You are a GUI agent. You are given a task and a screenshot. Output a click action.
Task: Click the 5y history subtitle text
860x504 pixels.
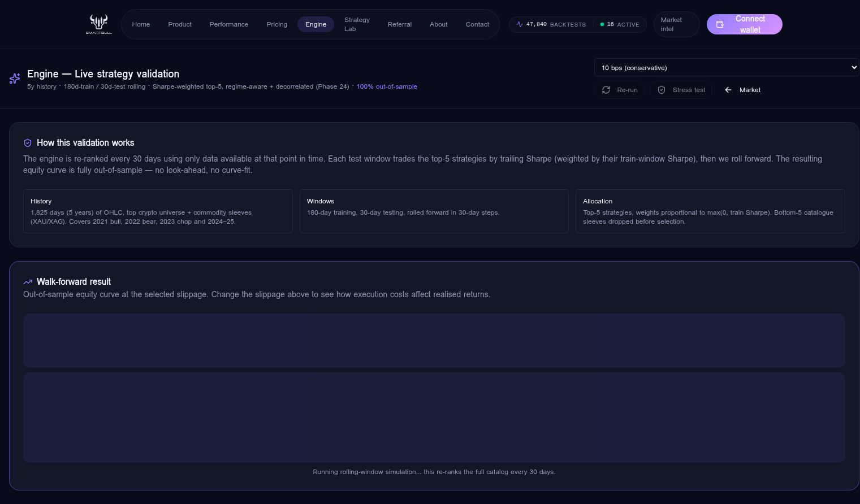(x=42, y=86)
